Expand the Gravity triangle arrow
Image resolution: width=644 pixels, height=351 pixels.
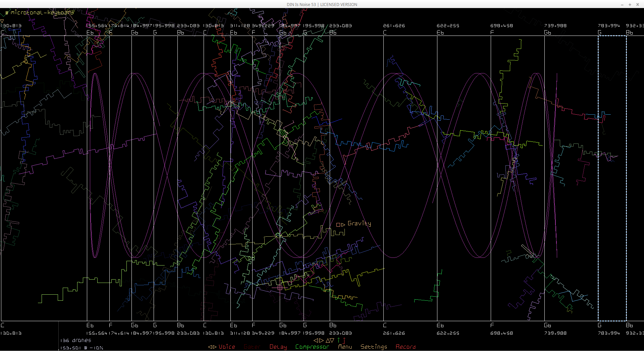point(343,225)
